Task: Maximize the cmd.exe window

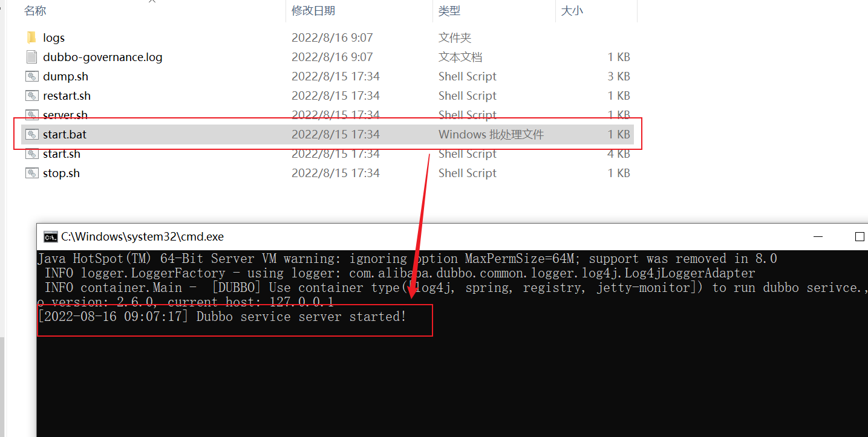Action: [x=860, y=236]
